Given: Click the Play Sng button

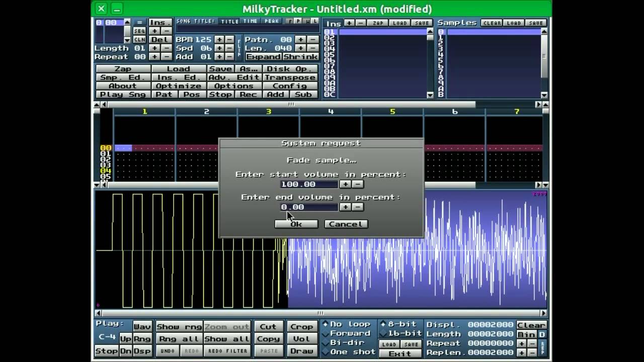Looking at the screenshot, I should [x=123, y=95].
